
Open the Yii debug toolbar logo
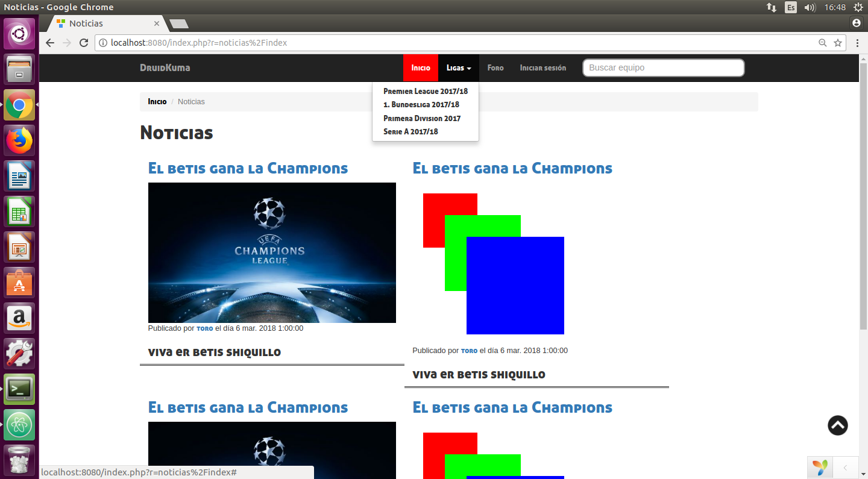[820, 467]
